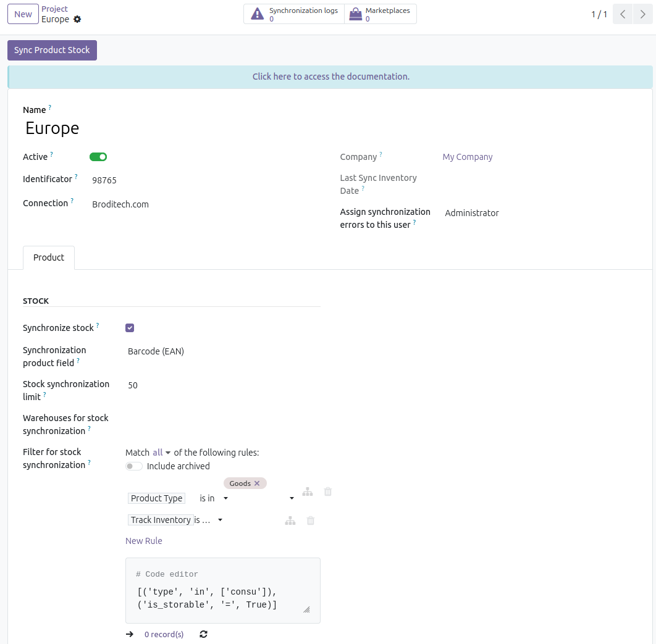Add branch to Product Type rule

click(x=308, y=492)
